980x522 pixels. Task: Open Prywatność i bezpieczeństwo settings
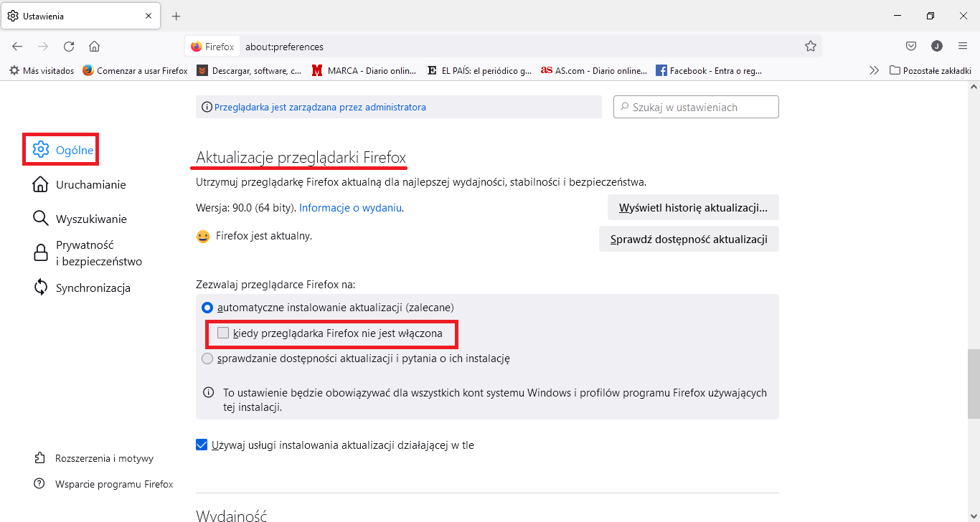point(88,253)
